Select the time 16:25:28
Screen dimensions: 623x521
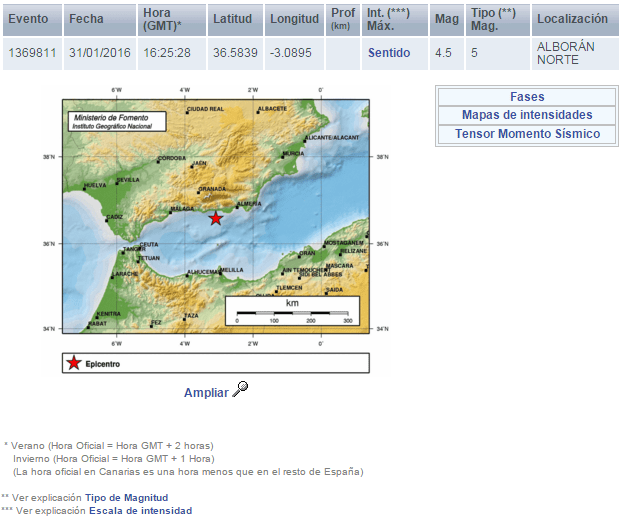(167, 53)
